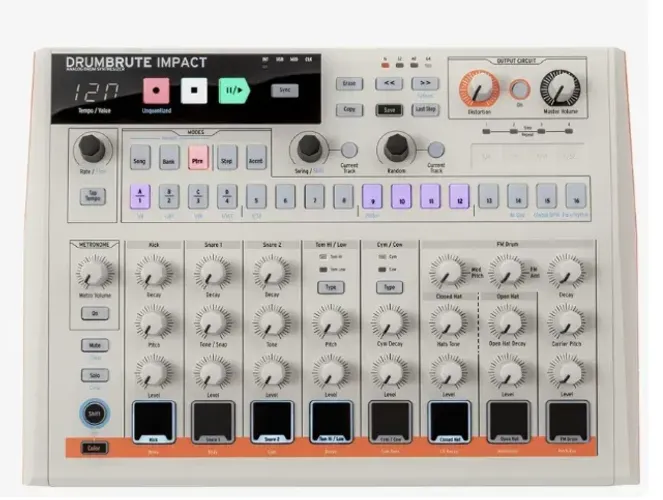Click the Snare 2 Tone knob
This screenshot has width=663, height=500.
271,322
